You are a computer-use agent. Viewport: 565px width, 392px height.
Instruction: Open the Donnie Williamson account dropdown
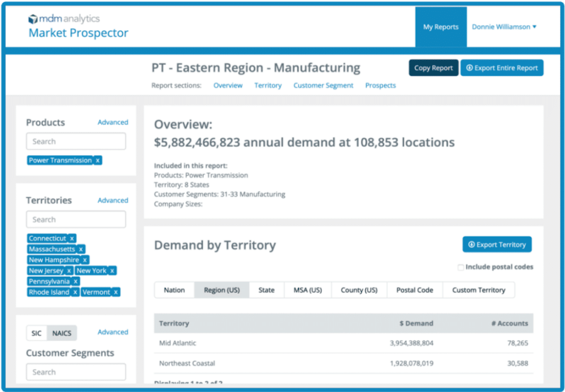[504, 27]
